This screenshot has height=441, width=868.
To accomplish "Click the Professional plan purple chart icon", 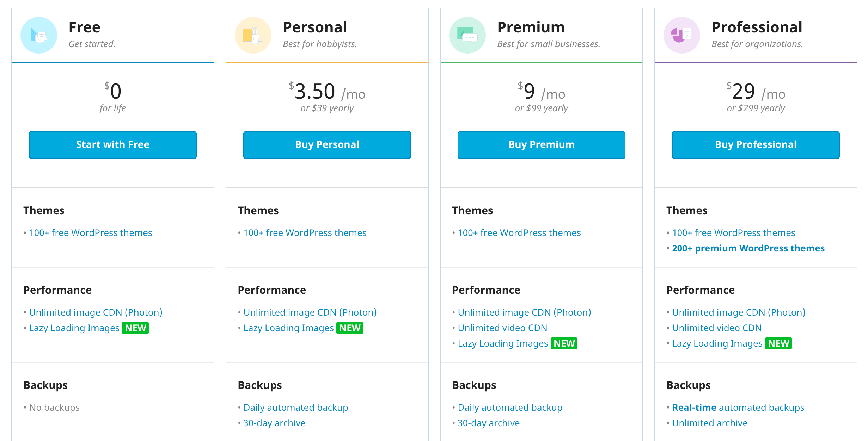I will tap(682, 35).
